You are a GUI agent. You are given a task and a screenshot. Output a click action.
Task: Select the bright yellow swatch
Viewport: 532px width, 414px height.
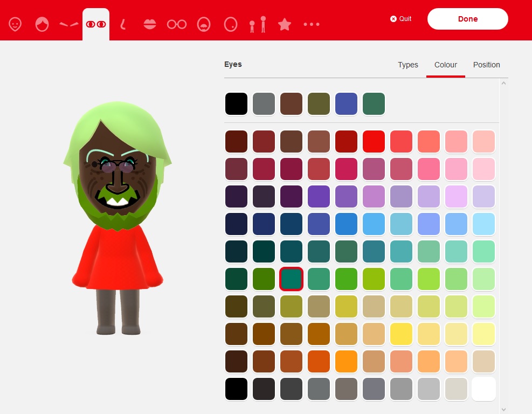401,334
